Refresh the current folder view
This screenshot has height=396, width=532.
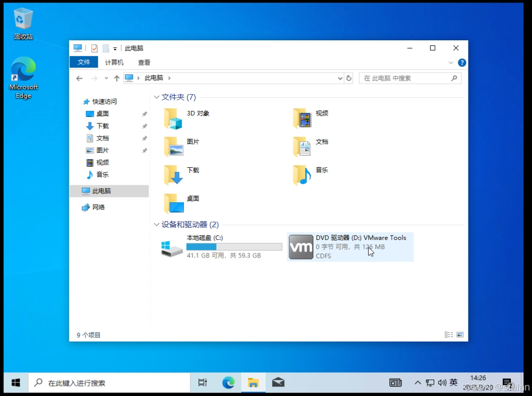(x=349, y=79)
